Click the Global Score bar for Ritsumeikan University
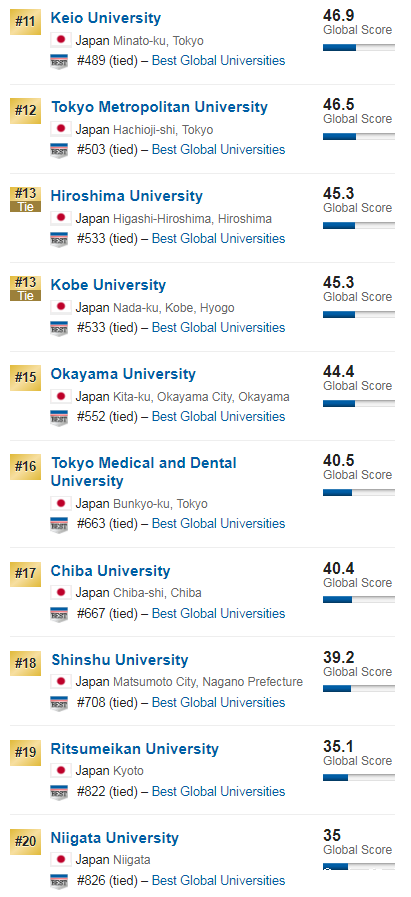The height and width of the screenshot is (897, 411). point(359,778)
